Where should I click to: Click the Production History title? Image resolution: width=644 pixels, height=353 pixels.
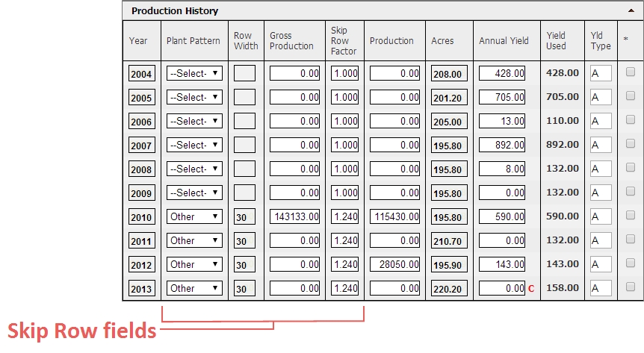(x=175, y=10)
